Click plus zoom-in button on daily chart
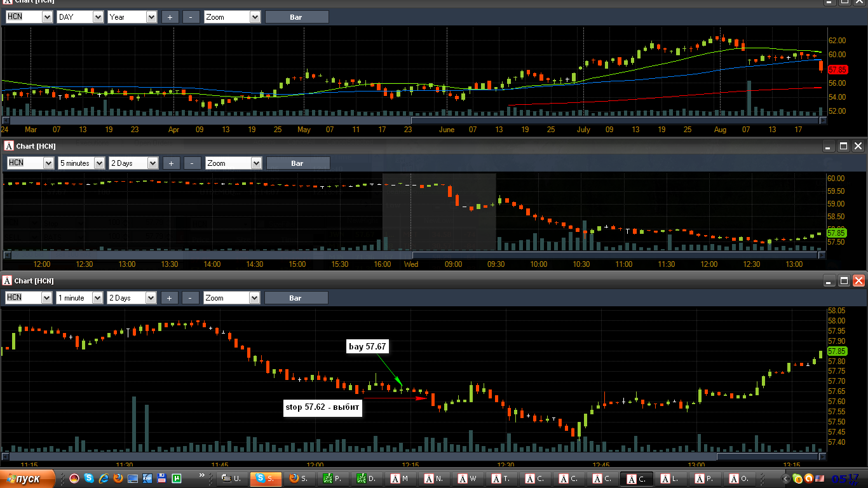Screen dimensions: 868x488 tap(170, 17)
